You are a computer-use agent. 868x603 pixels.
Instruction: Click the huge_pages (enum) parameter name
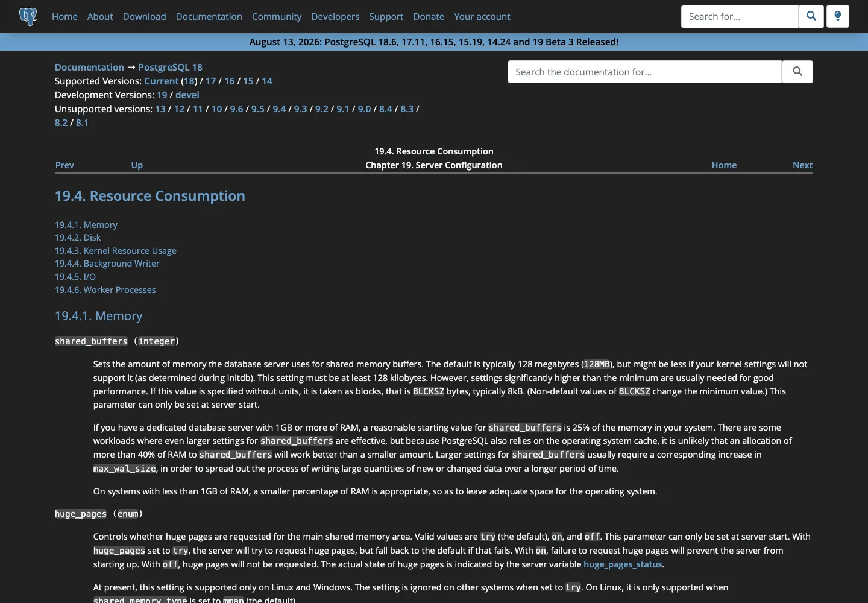[81, 514]
